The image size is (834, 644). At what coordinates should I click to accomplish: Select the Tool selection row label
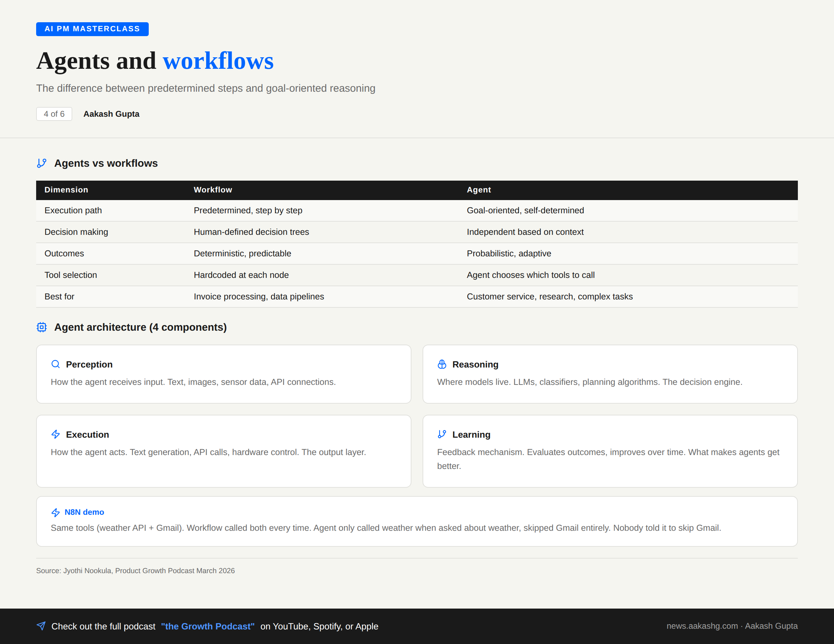point(71,275)
